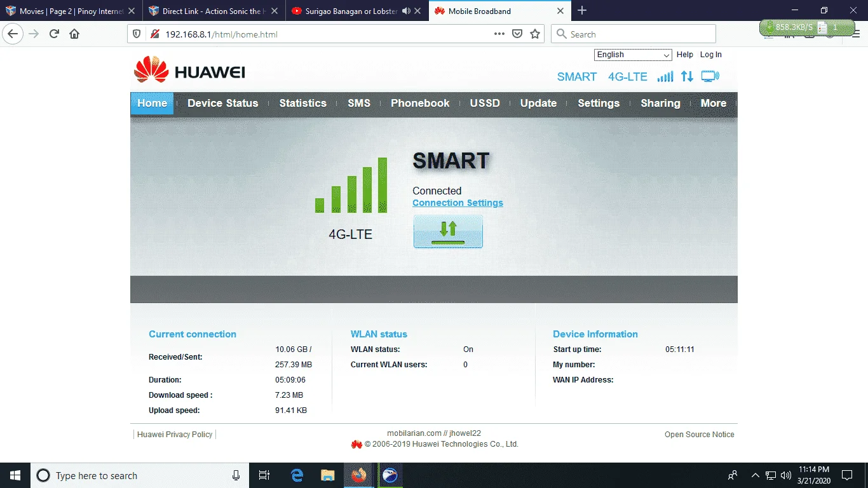Click the Help link
868x488 pixels.
point(685,55)
